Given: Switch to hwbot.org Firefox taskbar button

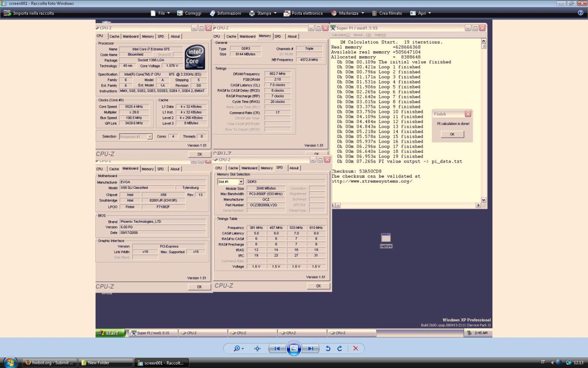Looking at the screenshot, I should coord(50,363).
